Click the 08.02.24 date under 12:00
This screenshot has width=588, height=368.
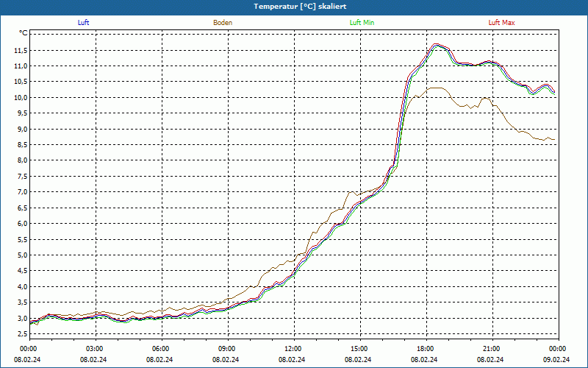pos(292,359)
